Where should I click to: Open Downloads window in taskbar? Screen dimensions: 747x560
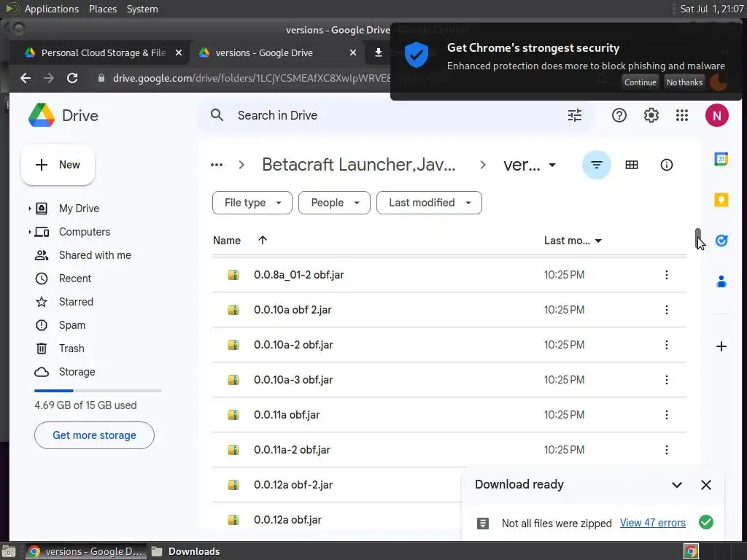pos(186,551)
